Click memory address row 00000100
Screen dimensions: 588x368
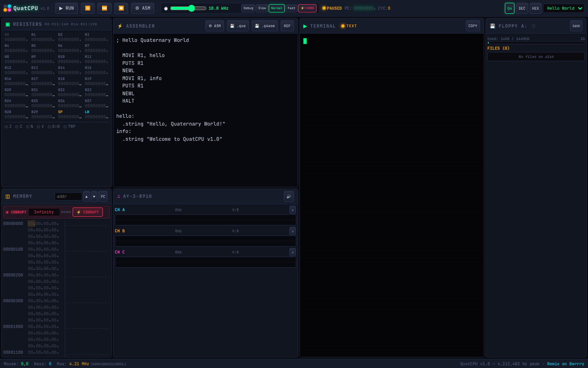13,249
